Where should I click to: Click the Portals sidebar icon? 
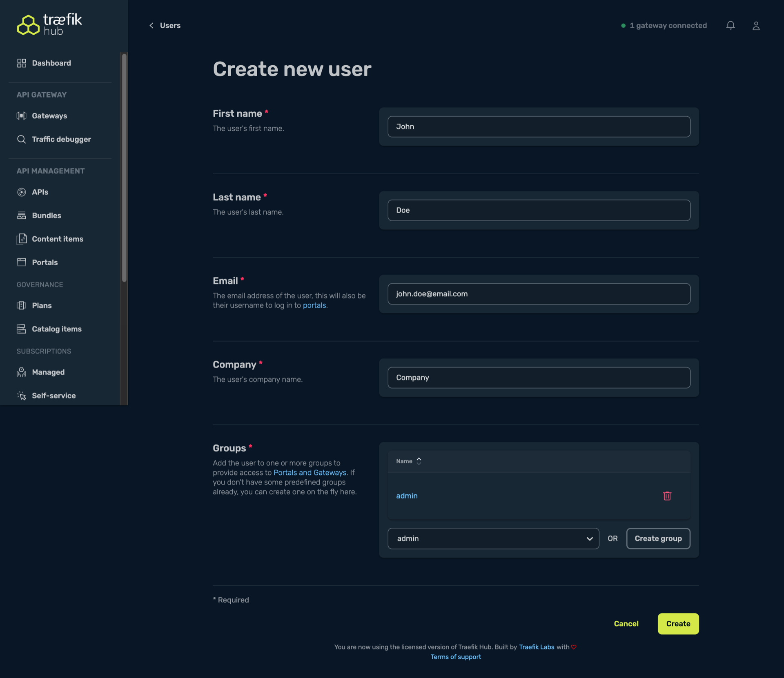click(22, 262)
